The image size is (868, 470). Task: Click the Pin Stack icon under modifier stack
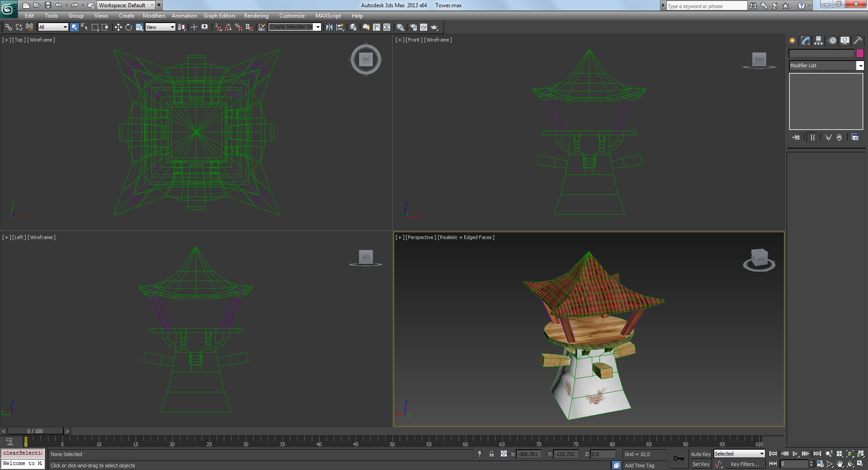pos(796,137)
